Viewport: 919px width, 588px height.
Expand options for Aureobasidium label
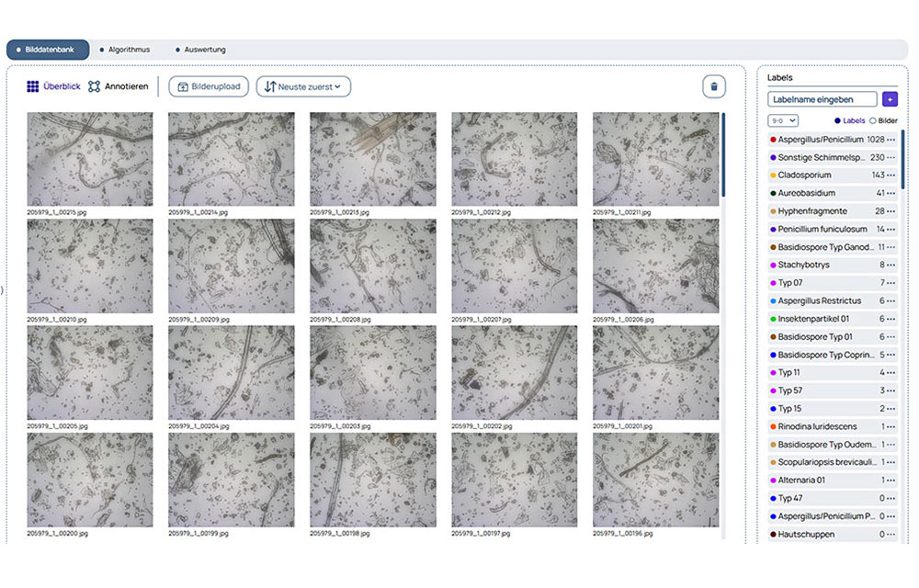pyautogui.click(x=891, y=193)
